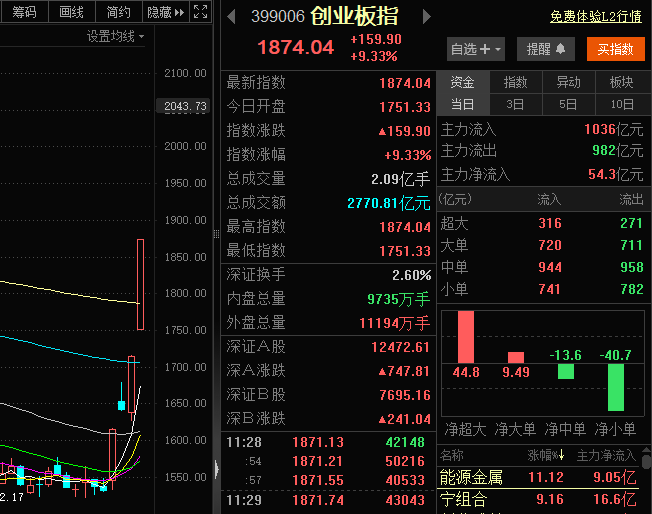Sort by 涨幅% column header

545,455
